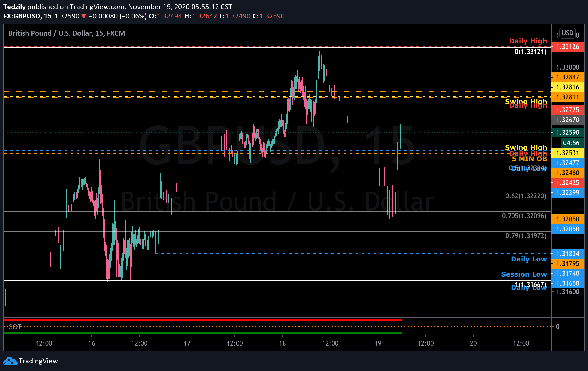Click the TradingView cloud logo icon
588x371 pixels.
[x=10, y=361]
